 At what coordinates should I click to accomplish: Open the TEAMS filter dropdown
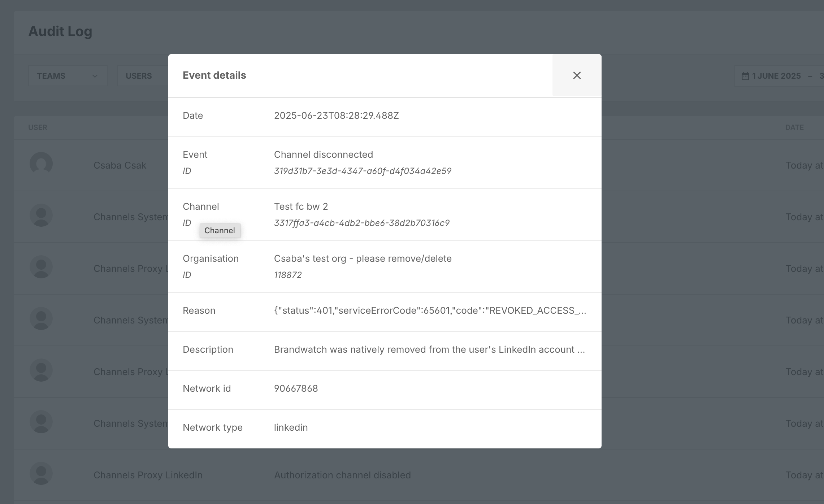pyautogui.click(x=68, y=76)
